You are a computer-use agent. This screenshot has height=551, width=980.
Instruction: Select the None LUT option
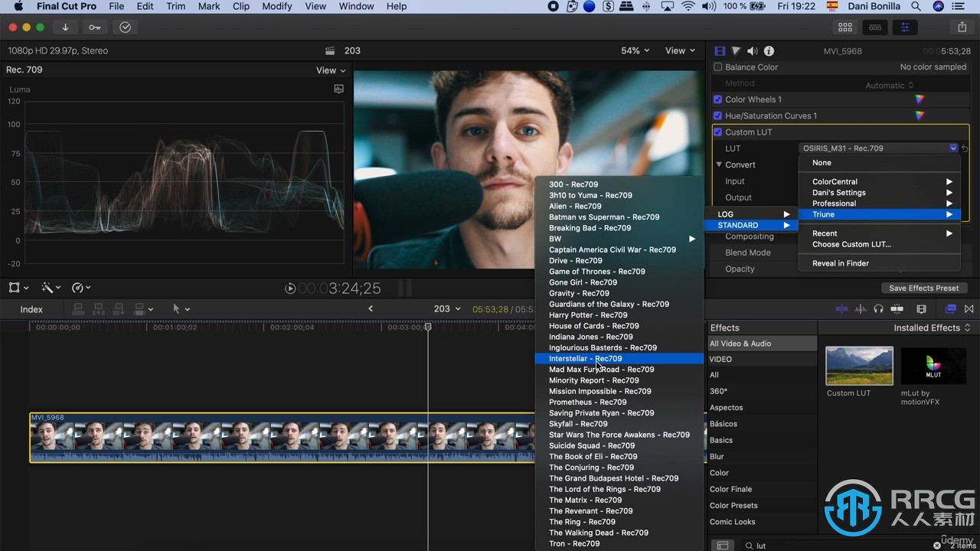(x=880, y=163)
